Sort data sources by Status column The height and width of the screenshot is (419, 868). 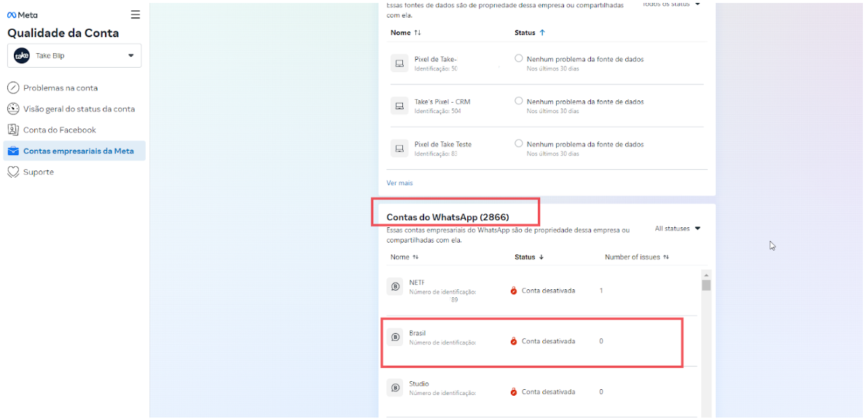tap(530, 33)
